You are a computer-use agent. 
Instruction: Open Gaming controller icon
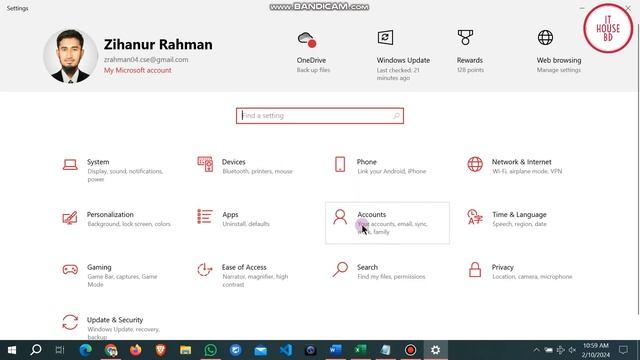(x=70, y=270)
